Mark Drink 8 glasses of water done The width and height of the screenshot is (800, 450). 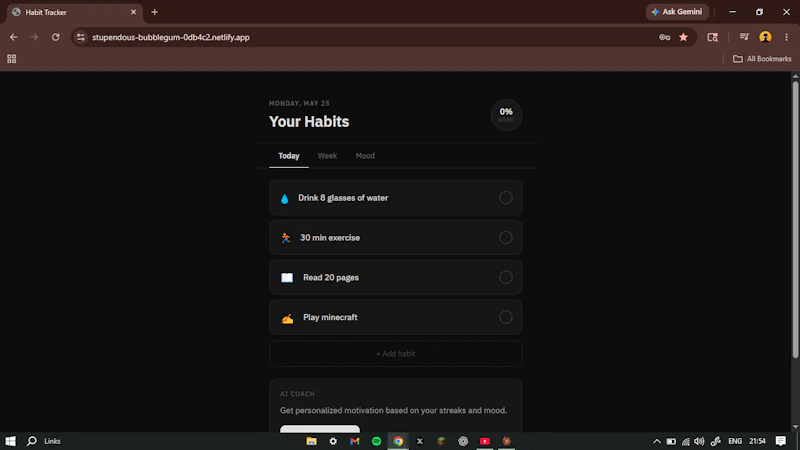click(x=506, y=197)
